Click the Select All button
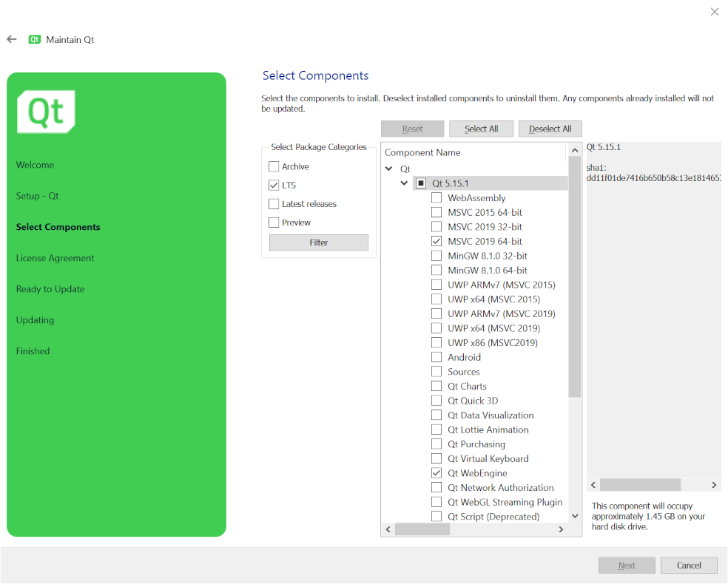The height and width of the screenshot is (584, 728). pyautogui.click(x=481, y=129)
